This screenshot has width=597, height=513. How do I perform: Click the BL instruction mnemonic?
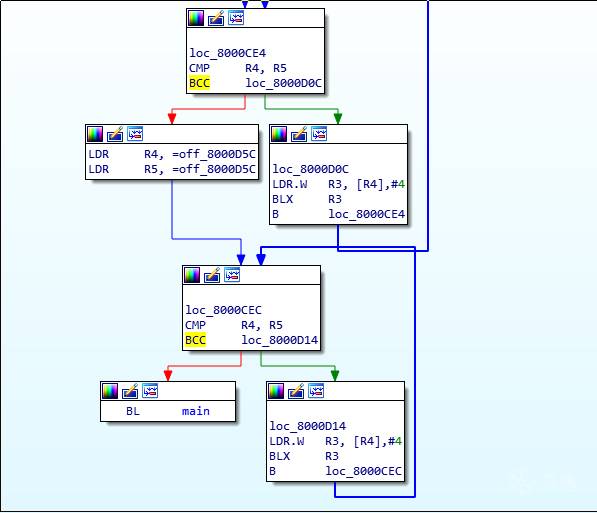pos(133,411)
